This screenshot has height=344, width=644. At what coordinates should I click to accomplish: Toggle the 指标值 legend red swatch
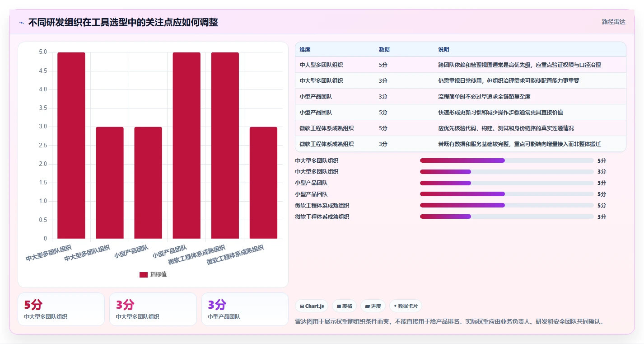(144, 274)
